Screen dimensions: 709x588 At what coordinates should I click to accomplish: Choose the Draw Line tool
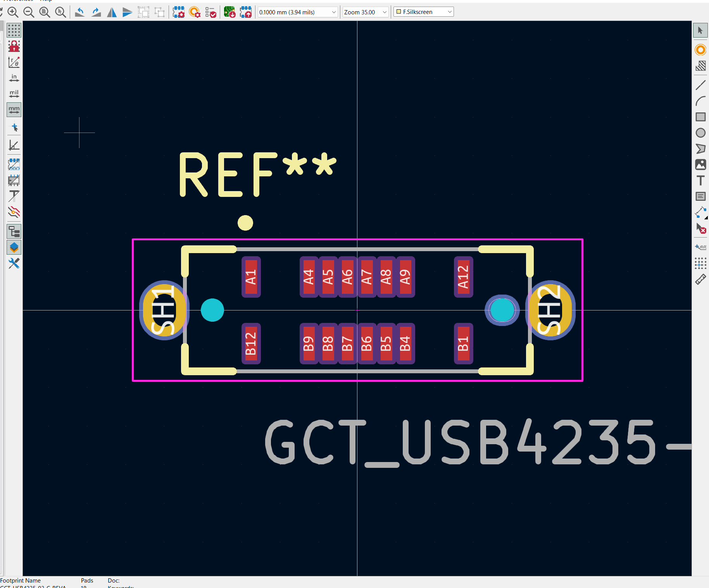point(700,85)
